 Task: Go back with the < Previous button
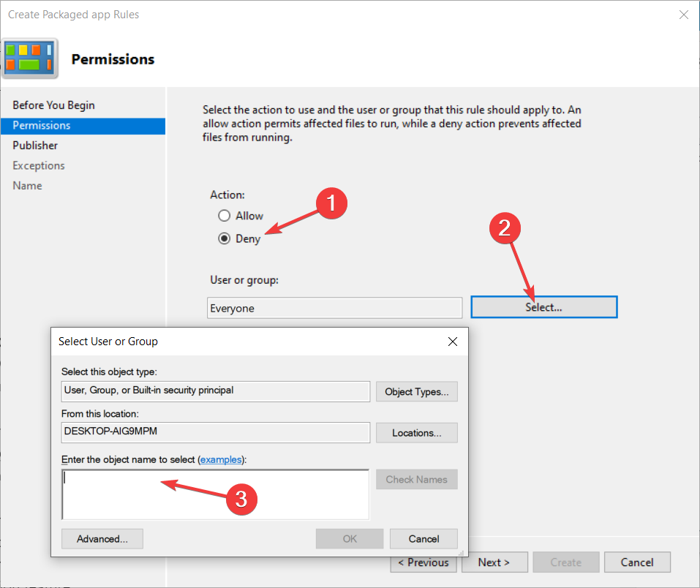pyautogui.click(x=424, y=563)
